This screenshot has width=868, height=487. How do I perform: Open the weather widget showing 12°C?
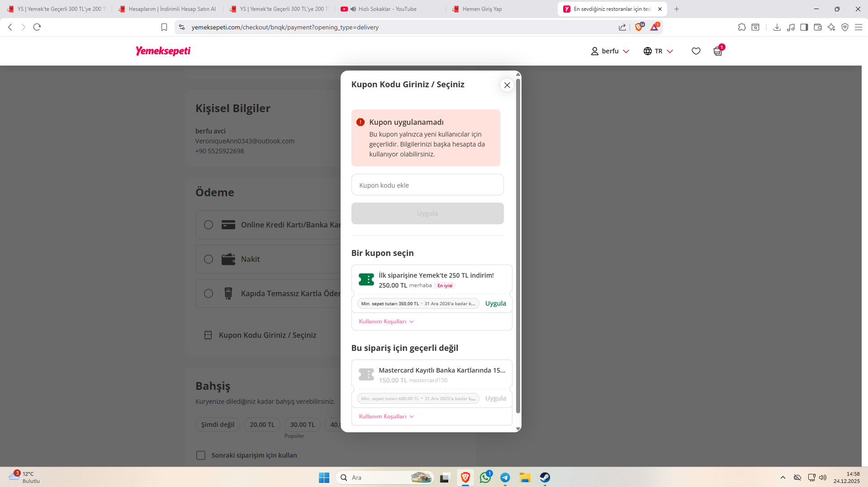pyautogui.click(x=24, y=478)
